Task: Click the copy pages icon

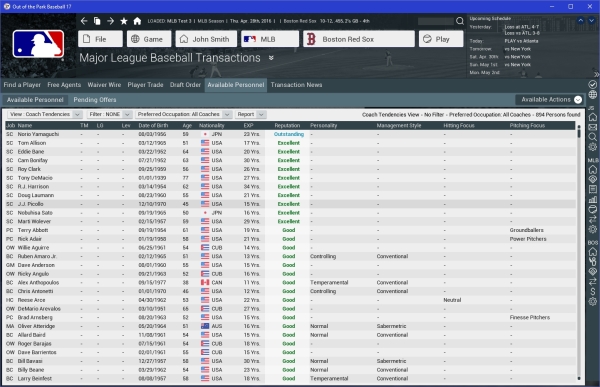Action: [97, 21]
